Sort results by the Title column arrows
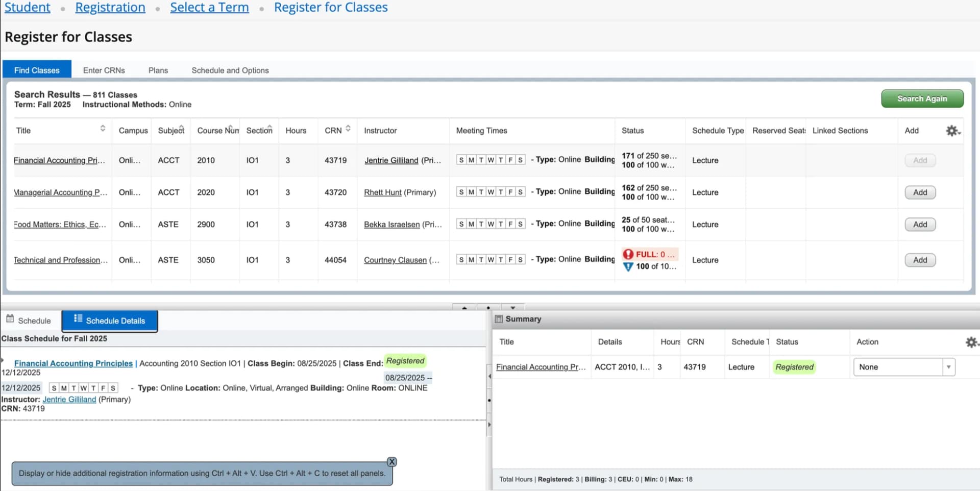 103,129
